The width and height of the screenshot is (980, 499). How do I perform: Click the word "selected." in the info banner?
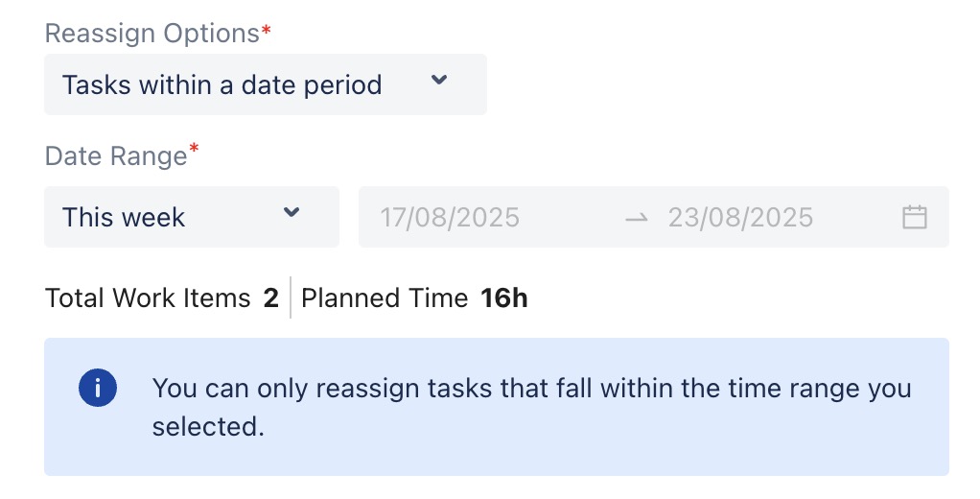tap(207, 426)
